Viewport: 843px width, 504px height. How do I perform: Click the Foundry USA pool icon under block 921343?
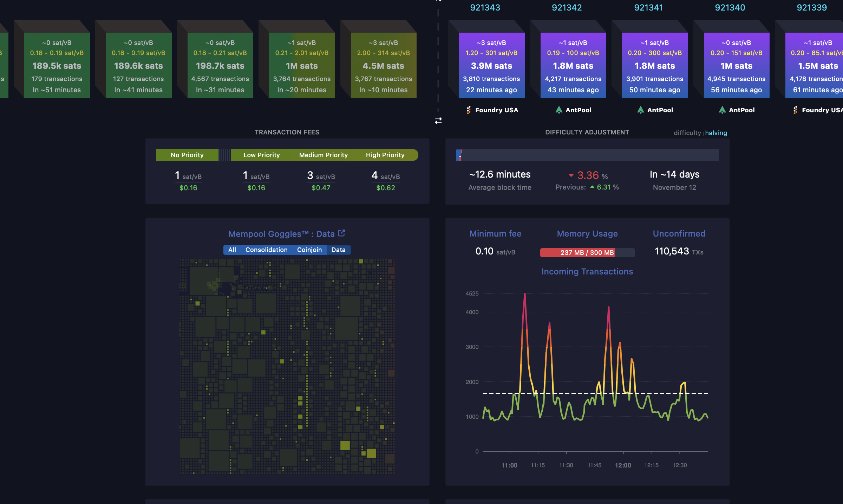[x=469, y=110]
